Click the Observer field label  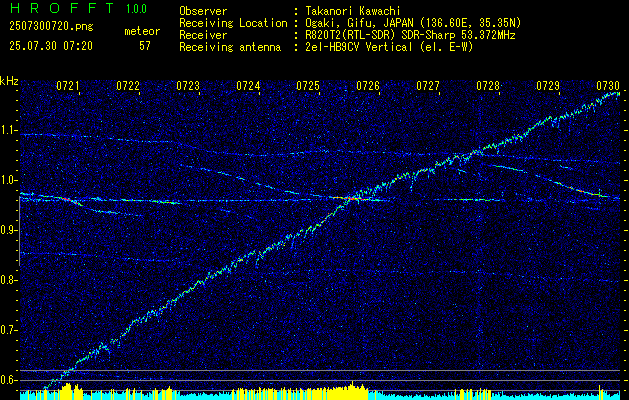tap(203, 11)
